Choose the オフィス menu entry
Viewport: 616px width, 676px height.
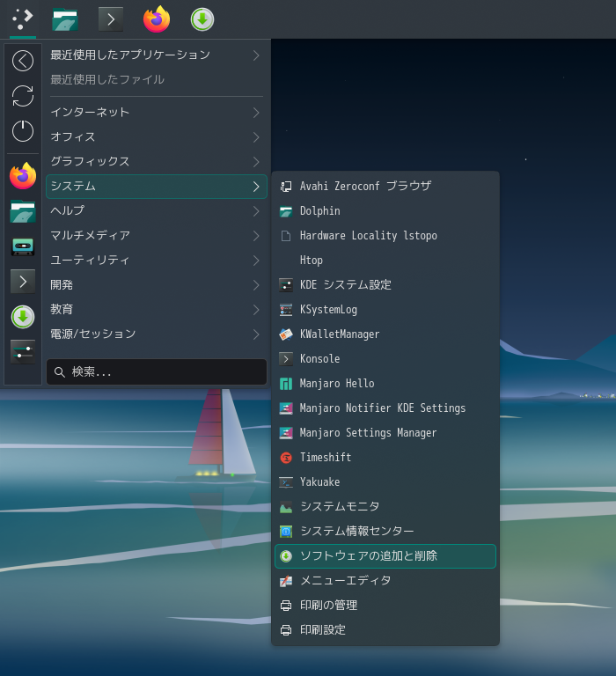tap(157, 137)
